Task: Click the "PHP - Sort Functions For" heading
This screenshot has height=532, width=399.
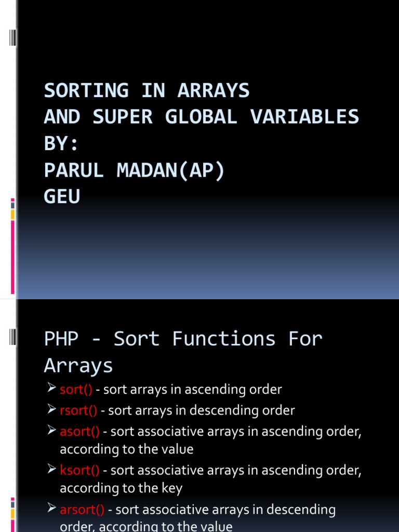Action: tap(183, 339)
